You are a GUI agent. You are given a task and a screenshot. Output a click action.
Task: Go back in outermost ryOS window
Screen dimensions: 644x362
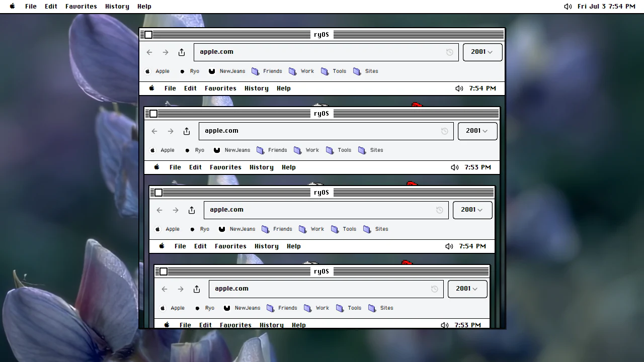[149, 52]
